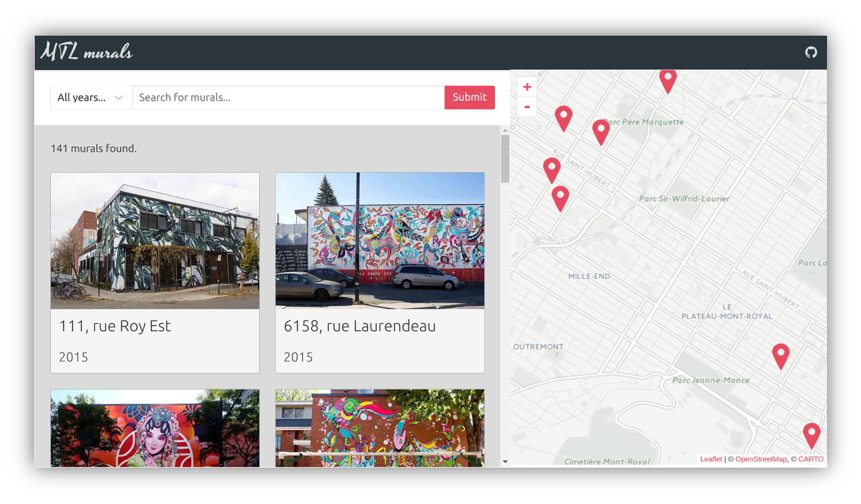861x504 pixels.
Task: Click pin touching RUE SAINT-HUBERT label start
Action: click(x=552, y=170)
